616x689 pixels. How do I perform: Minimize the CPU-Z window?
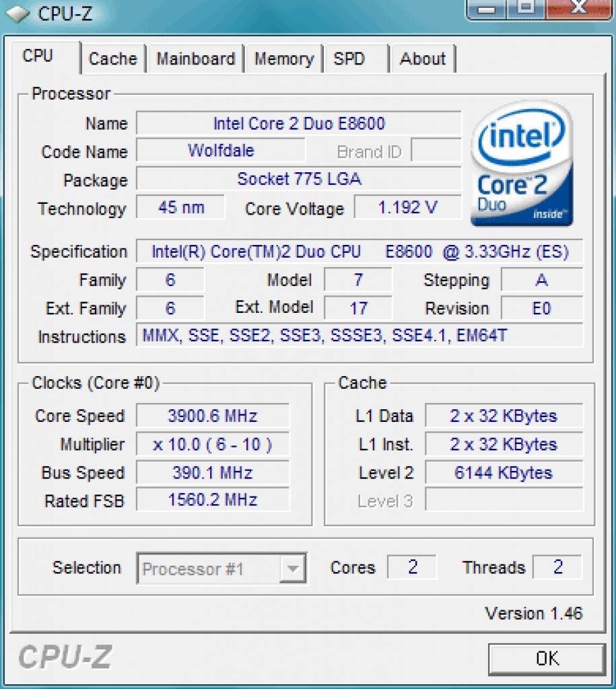pyautogui.click(x=487, y=9)
